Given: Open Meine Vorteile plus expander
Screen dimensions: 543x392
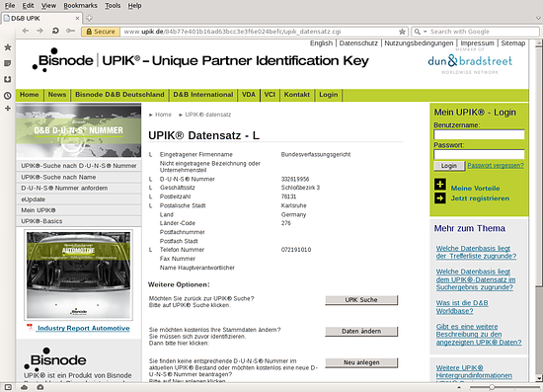Looking at the screenshot, I should (x=440, y=184).
